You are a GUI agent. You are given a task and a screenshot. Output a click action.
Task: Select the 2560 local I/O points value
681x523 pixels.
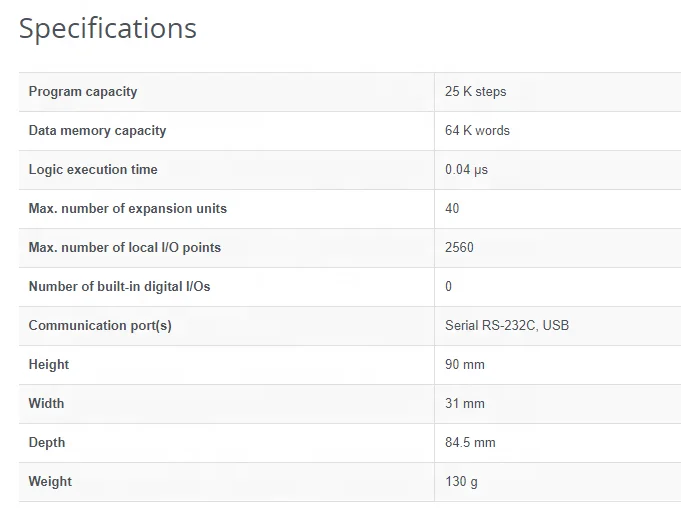click(x=459, y=248)
